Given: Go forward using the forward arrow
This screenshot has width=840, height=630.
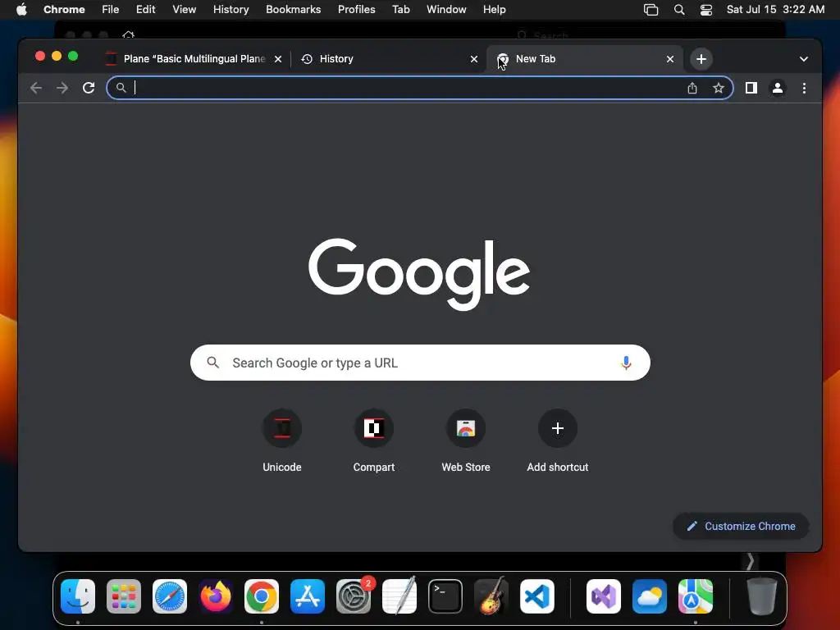Looking at the screenshot, I should point(62,88).
